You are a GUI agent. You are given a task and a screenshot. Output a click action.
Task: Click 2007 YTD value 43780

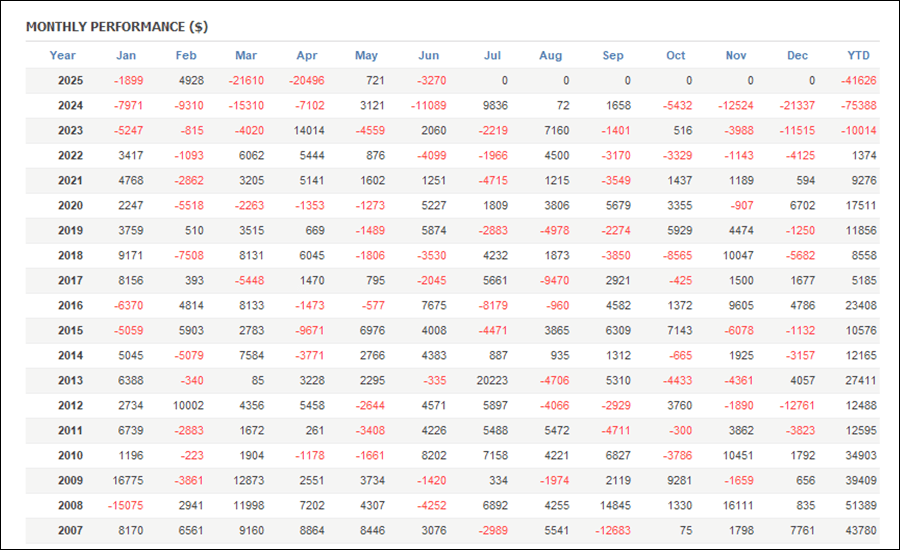point(861,530)
